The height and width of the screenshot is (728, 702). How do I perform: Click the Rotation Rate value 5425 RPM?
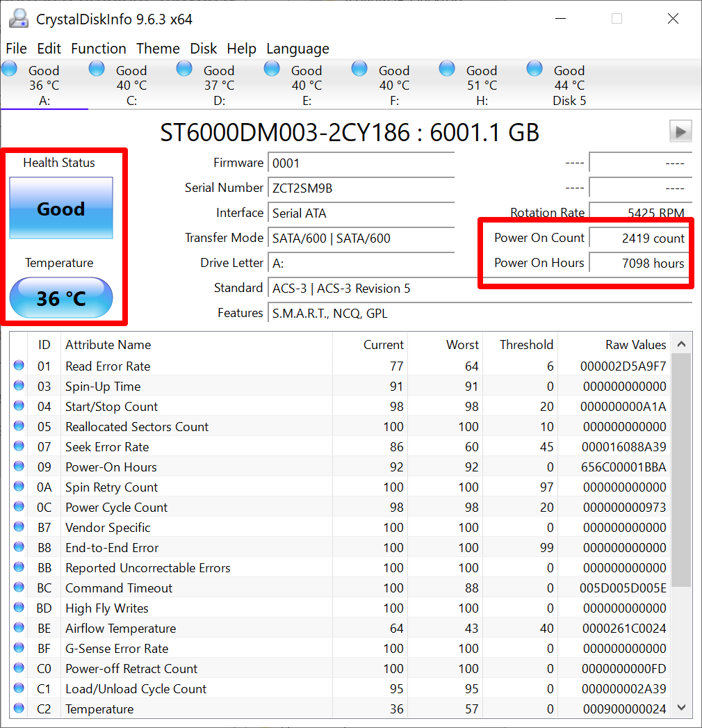[x=641, y=213]
